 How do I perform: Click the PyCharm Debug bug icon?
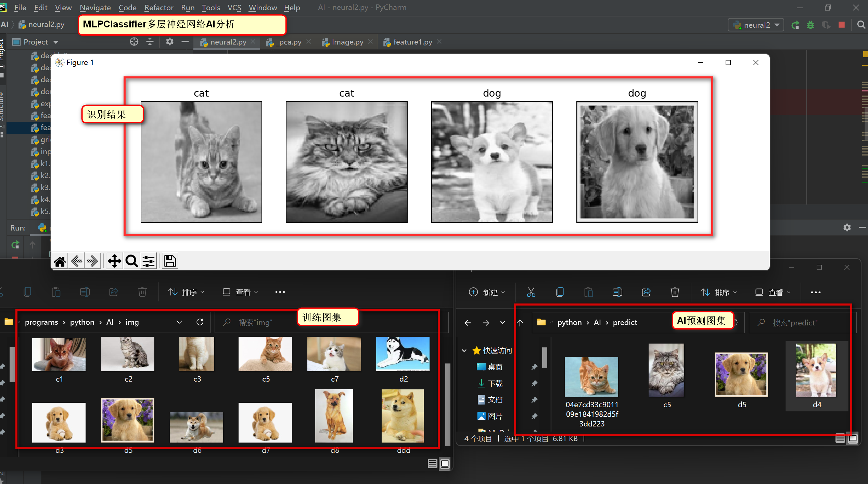(810, 25)
